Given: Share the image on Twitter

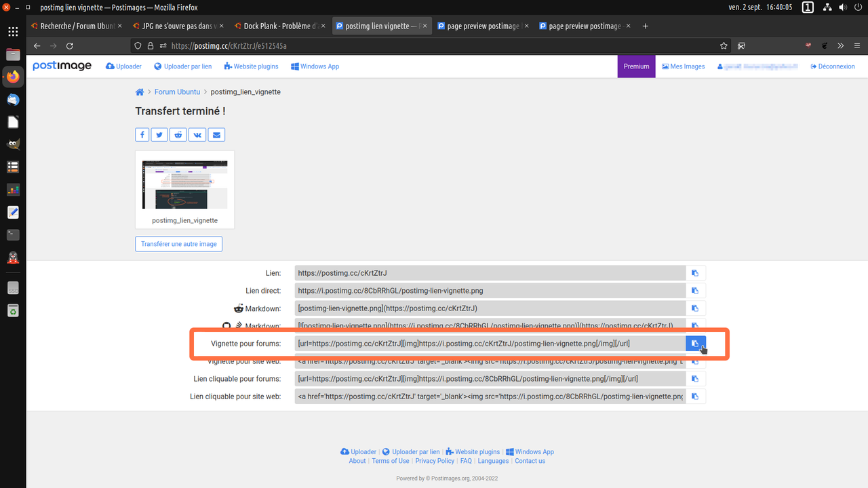Looking at the screenshot, I should [159, 135].
